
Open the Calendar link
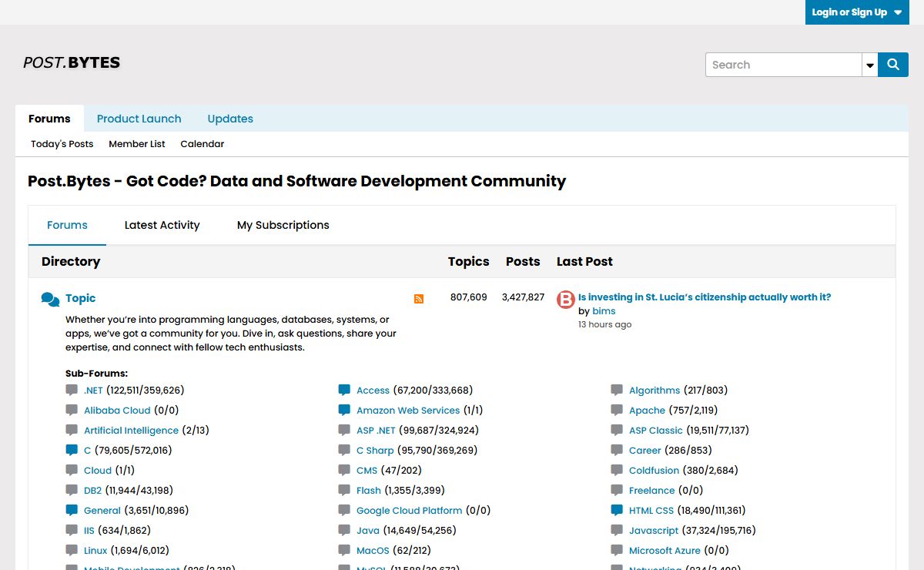203,144
